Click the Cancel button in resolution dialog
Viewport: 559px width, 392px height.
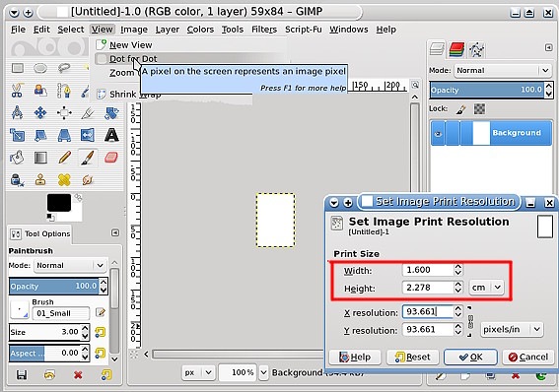(x=528, y=357)
